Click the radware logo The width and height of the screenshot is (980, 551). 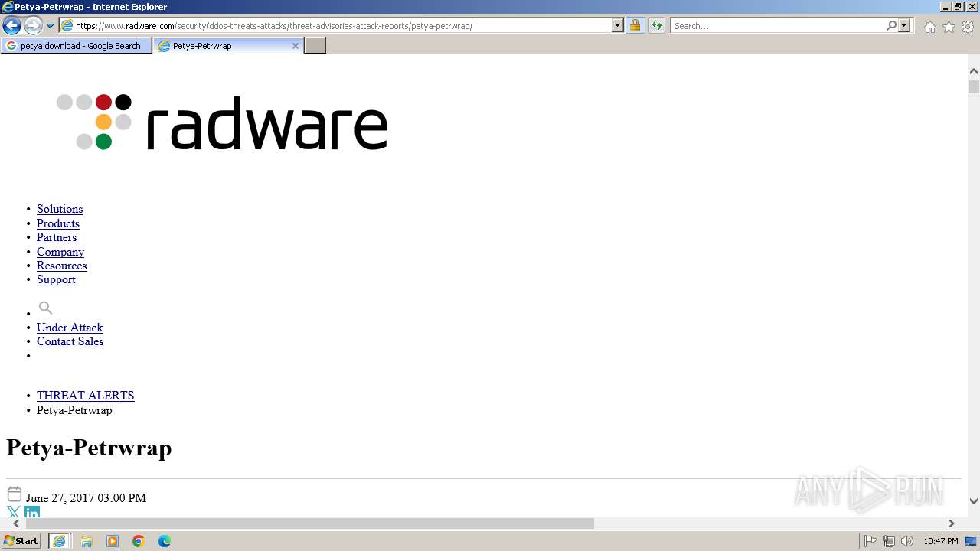(x=222, y=122)
